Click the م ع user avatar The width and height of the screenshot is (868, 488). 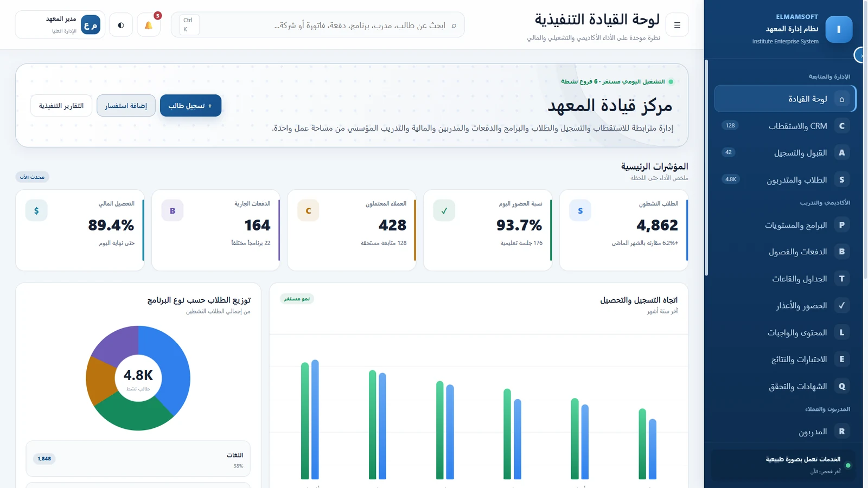pos(91,25)
